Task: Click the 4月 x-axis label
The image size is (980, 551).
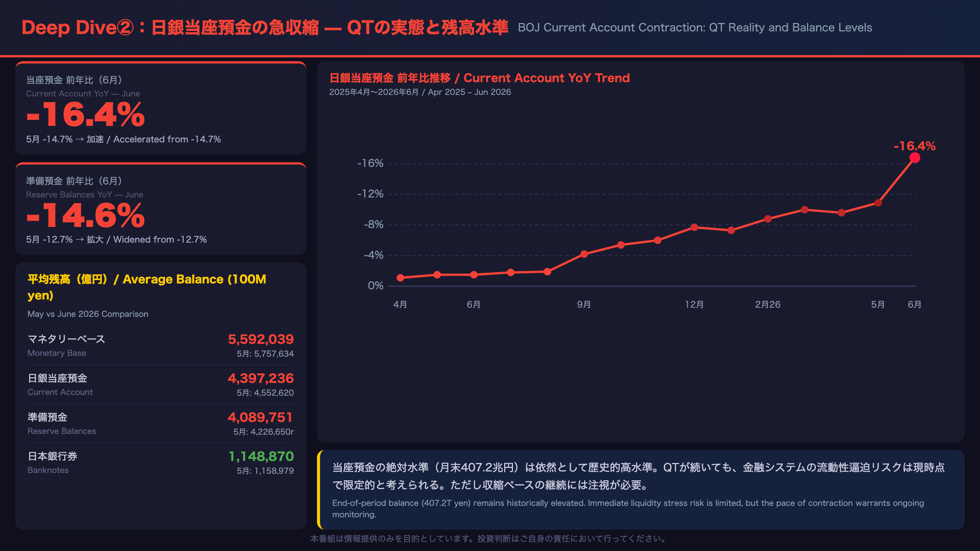Action: [x=400, y=305]
